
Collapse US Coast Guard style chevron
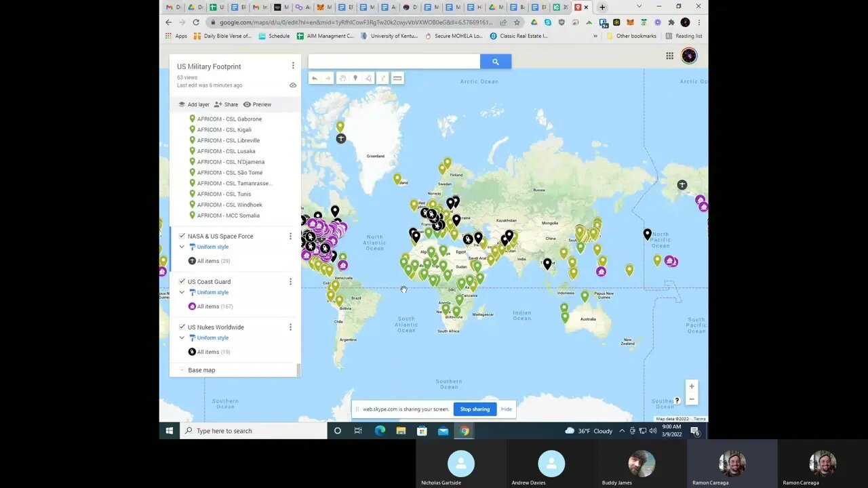tap(182, 292)
